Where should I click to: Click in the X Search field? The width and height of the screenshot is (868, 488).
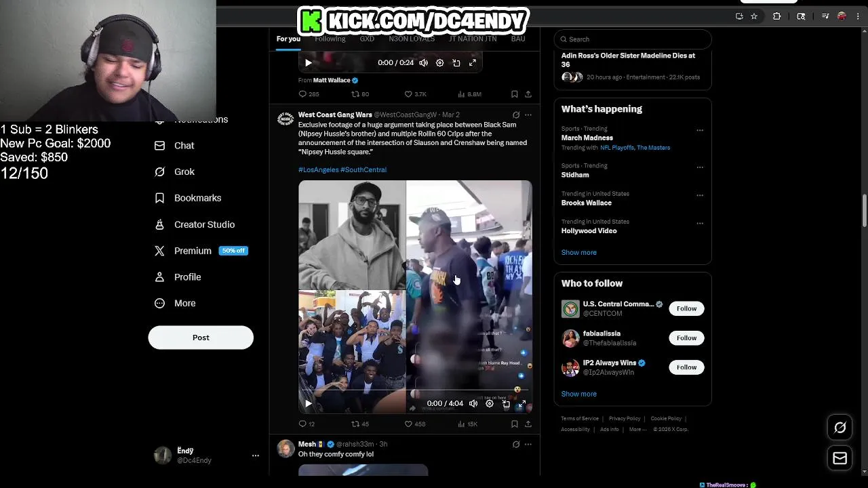(x=633, y=39)
